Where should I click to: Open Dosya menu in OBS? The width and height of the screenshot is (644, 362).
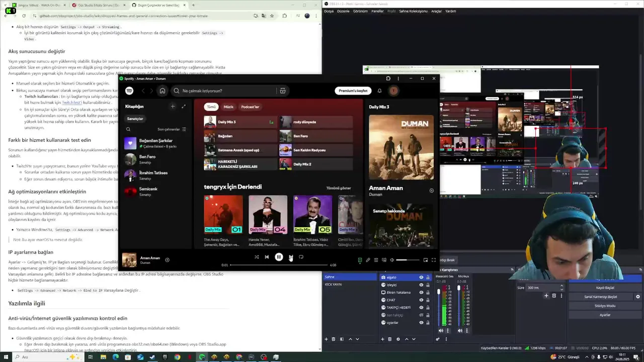point(329,11)
